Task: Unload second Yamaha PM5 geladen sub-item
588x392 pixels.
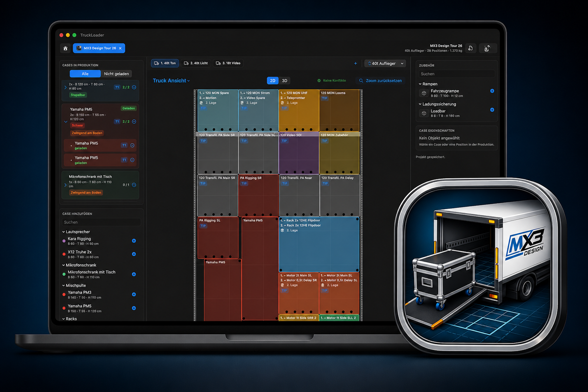Action: (133, 160)
